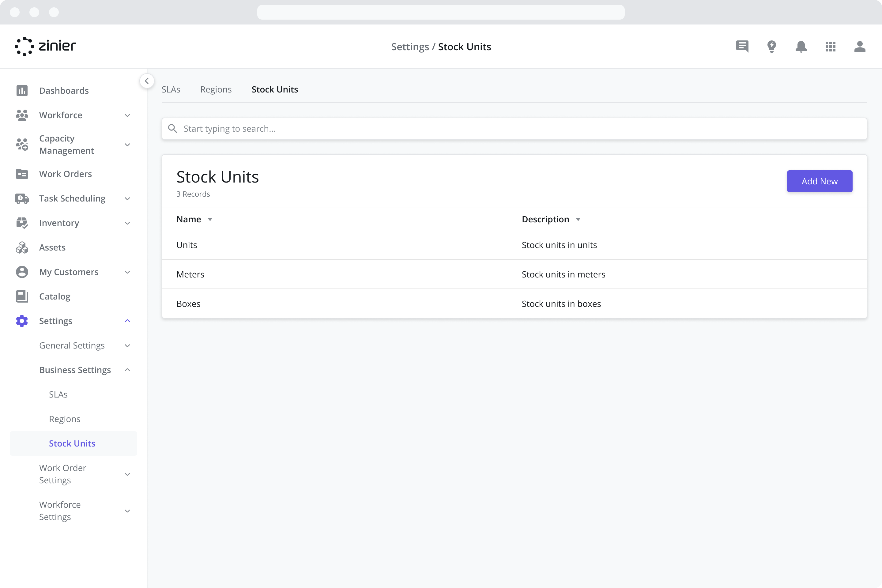Go to Dashboards
This screenshot has width=882, height=588.
tap(64, 90)
